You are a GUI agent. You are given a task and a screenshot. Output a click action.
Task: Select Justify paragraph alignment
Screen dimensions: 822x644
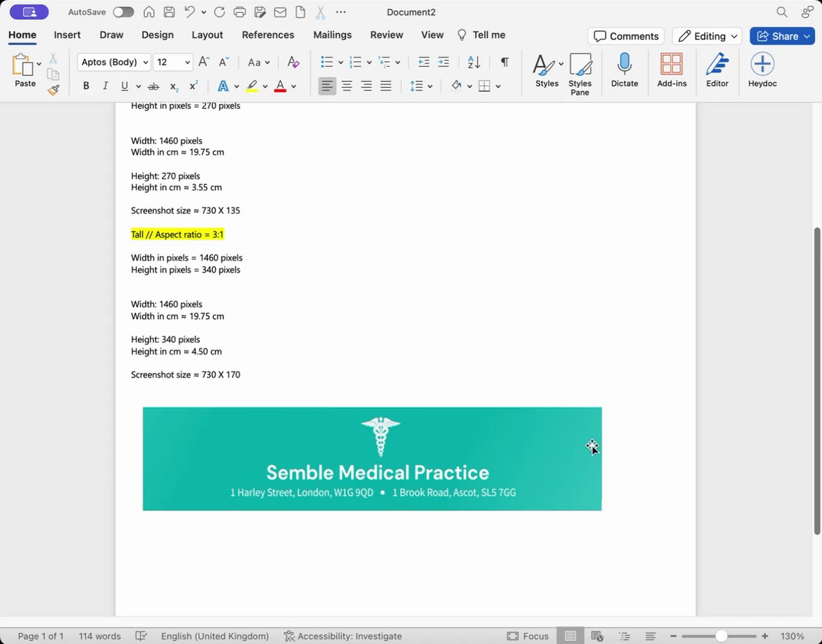pos(386,86)
